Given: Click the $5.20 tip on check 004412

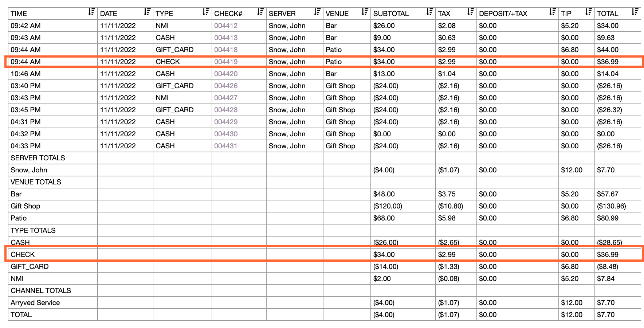Looking at the screenshot, I should click(570, 26).
